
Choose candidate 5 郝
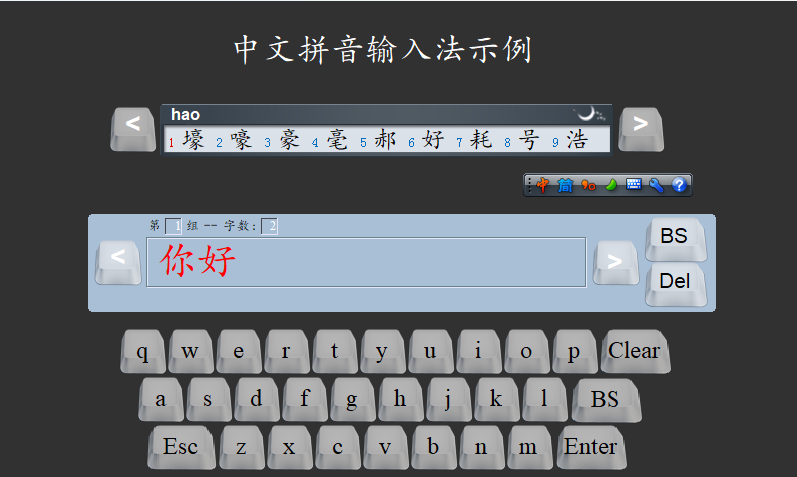pos(385,141)
